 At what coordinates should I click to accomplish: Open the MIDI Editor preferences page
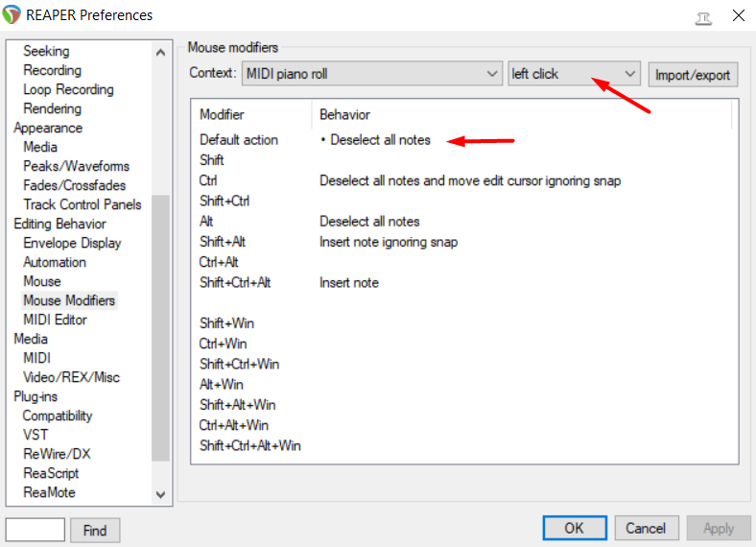point(55,320)
